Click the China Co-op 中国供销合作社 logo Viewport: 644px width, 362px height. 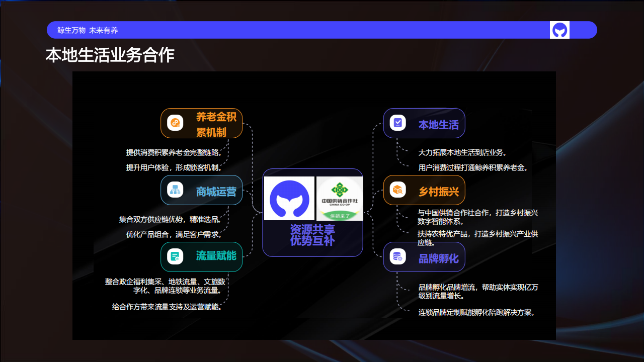(340, 198)
